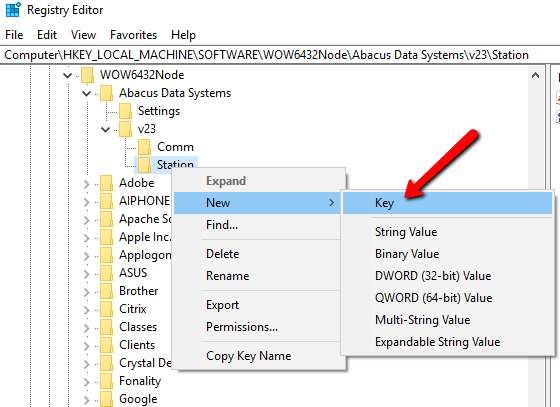Click the registry path address bar
Screen dimensions: 560x407
[280, 55]
